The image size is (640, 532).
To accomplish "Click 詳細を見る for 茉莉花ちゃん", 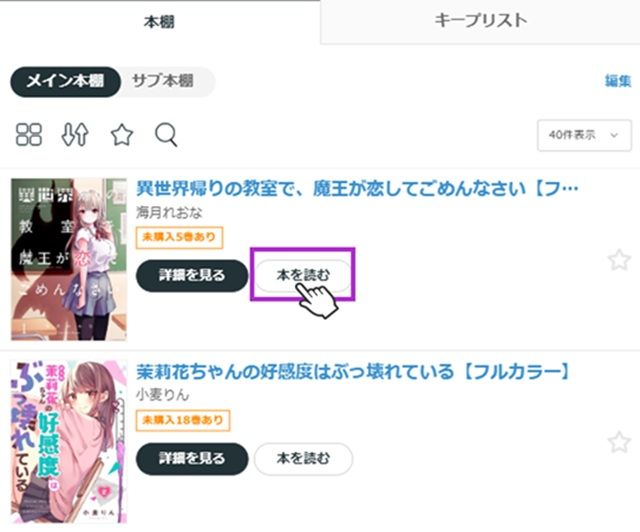I will click(192, 459).
